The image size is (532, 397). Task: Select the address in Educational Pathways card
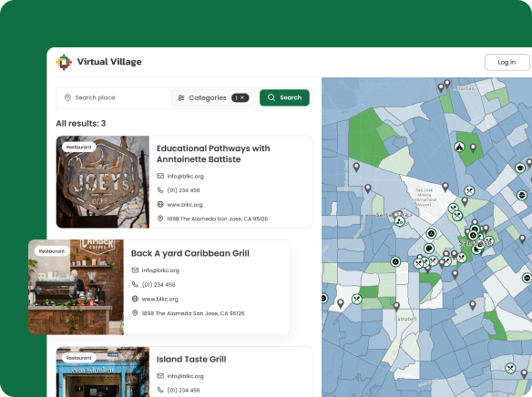click(x=217, y=219)
